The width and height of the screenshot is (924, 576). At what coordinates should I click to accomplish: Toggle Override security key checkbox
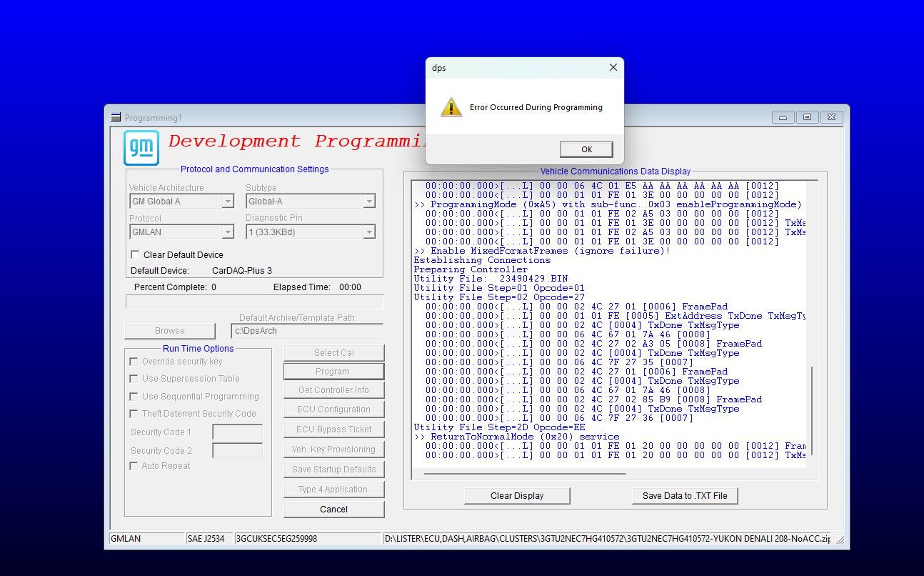coord(134,362)
